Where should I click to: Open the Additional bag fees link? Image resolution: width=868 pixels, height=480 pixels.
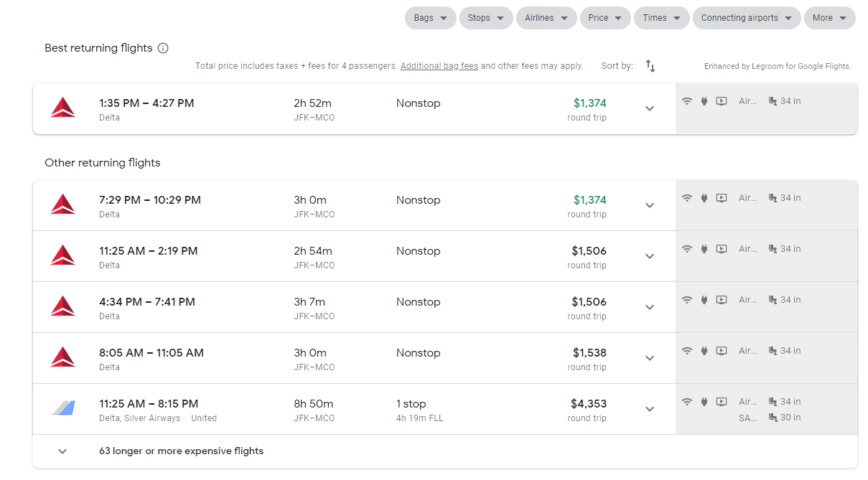point(439,65)
